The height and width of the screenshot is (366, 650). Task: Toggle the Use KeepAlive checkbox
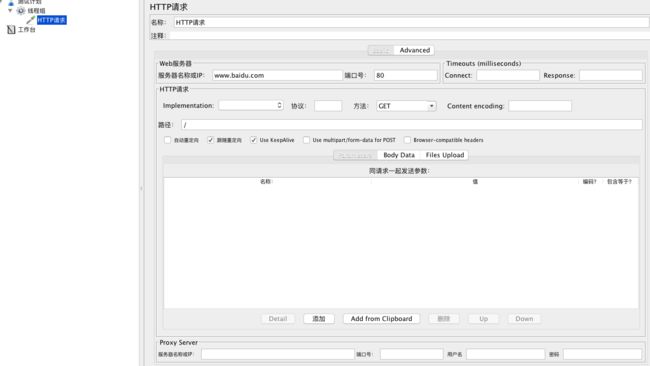[253, 140]
